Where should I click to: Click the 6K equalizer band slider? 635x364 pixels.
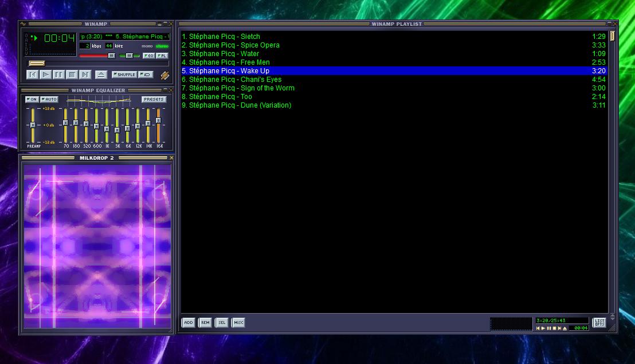(x=128, y=125)
